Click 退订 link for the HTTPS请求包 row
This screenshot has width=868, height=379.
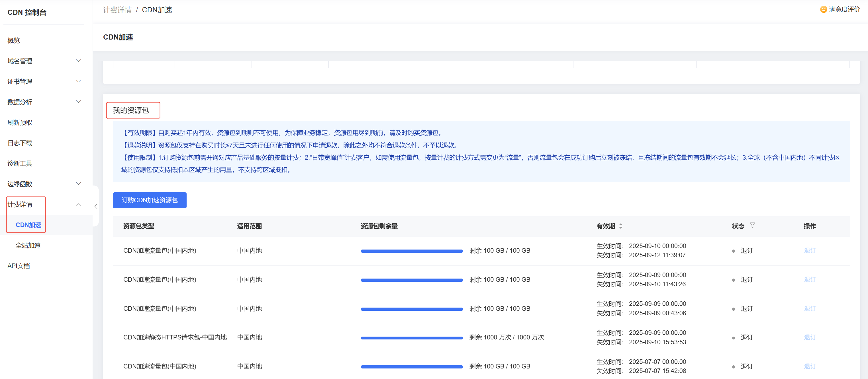click(x=810, y=337)
